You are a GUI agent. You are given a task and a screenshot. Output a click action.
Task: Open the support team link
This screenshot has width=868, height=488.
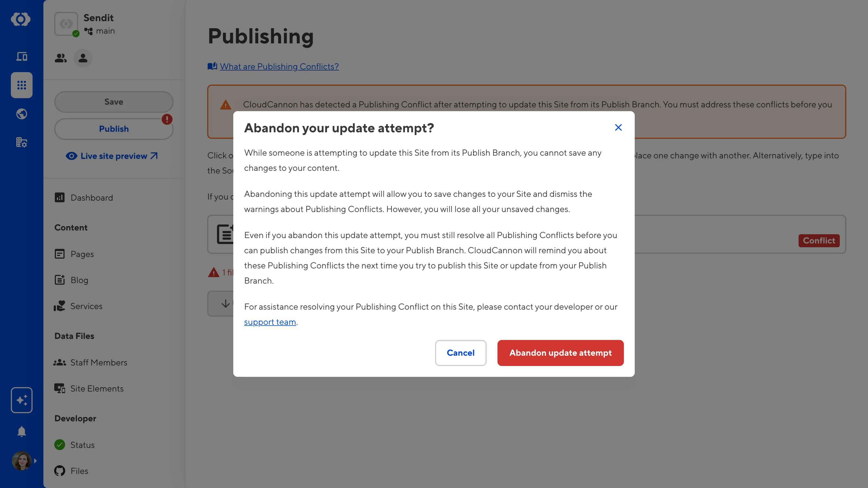[270, 322]
